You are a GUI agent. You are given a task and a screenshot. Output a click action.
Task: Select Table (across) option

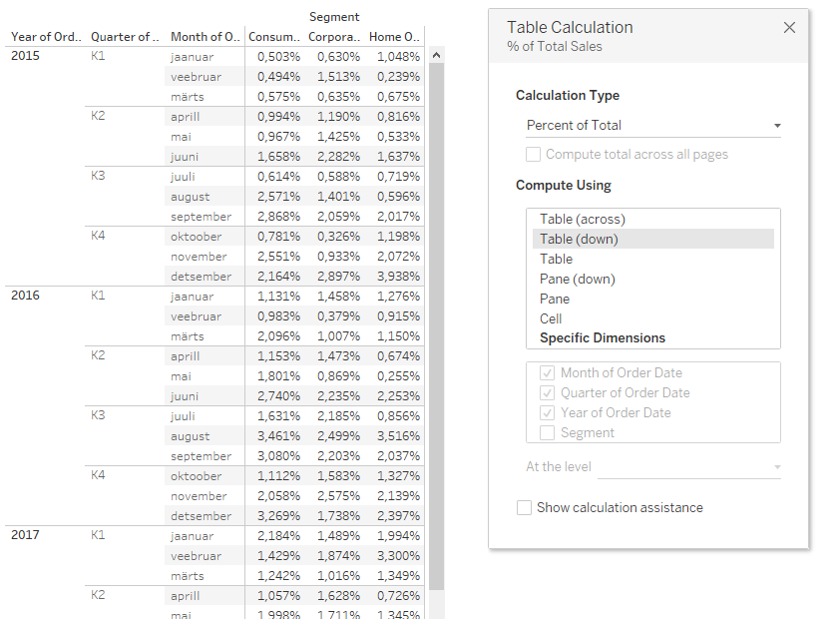pos(582,219)
